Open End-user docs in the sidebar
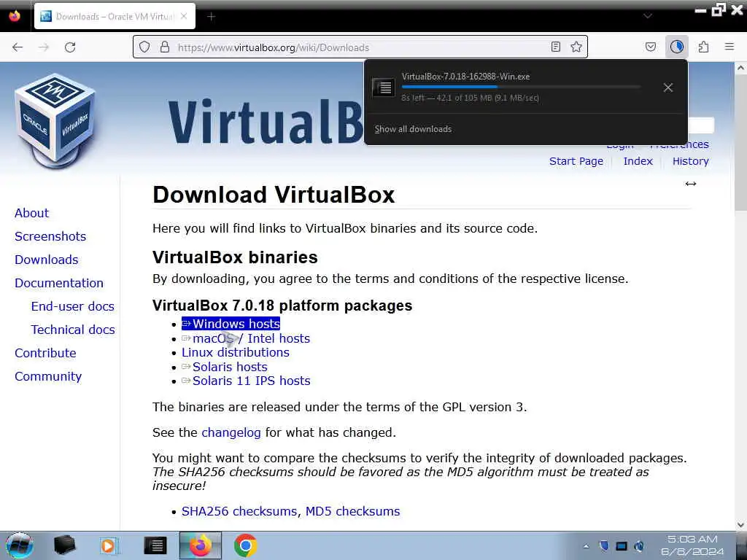 [73, 306]
